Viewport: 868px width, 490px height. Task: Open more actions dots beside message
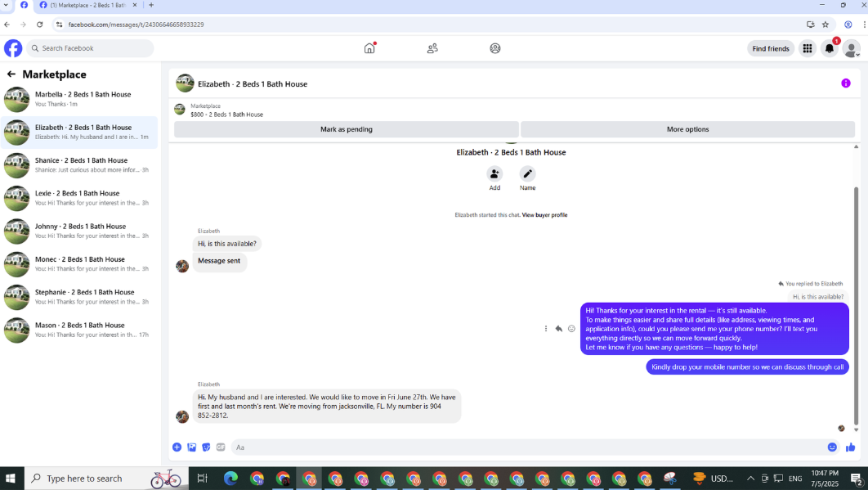[546, 329]
